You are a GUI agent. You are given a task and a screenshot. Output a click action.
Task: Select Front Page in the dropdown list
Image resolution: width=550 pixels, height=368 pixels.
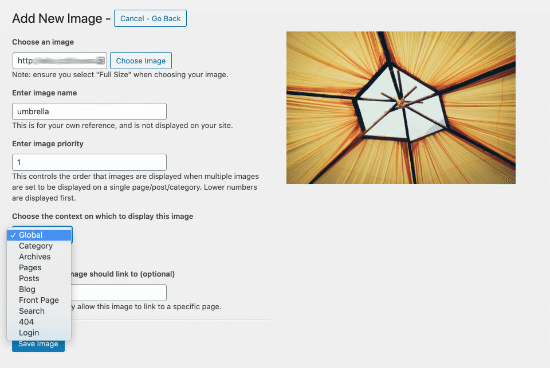click(x=39, y=300)
